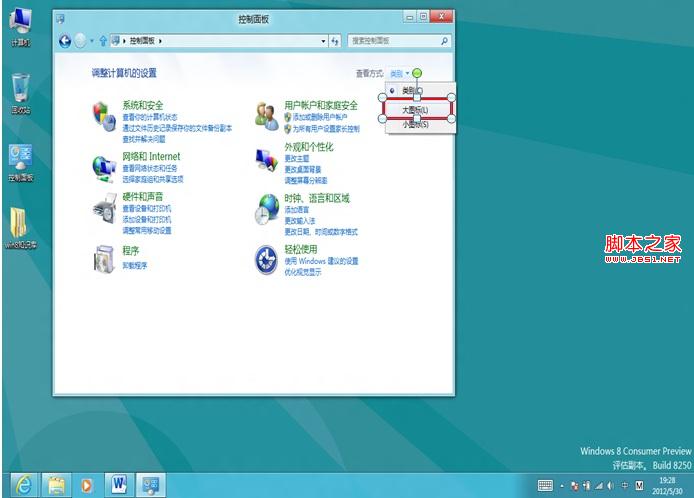Show hidden tray icons arrow
The height and width of the screenshot is (498, 694).
(562, 486)
